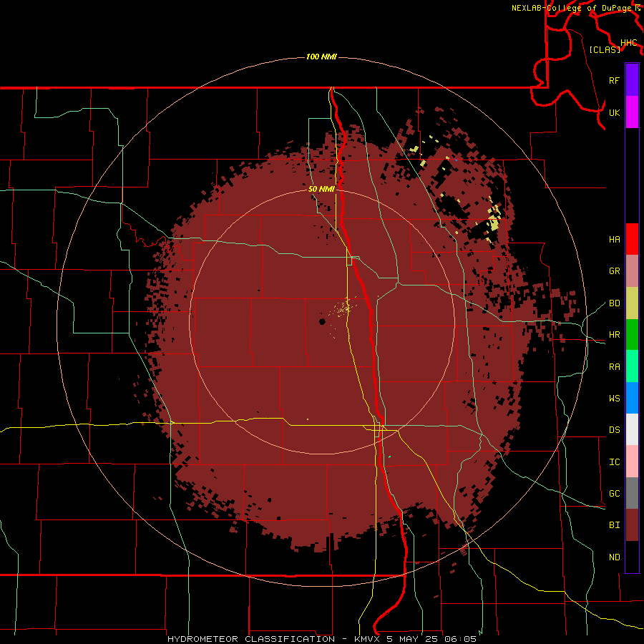Click the 'GR' legend label
The width and height of the screenshot is (644, 644).
pos(614,271)
